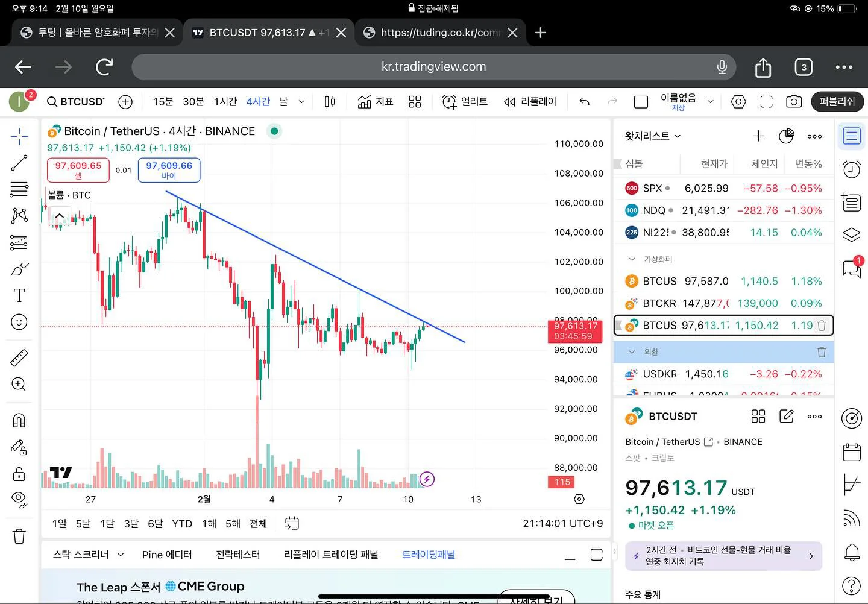
Task: Open watchlist more options menu
Action: [x=814, y=136]
